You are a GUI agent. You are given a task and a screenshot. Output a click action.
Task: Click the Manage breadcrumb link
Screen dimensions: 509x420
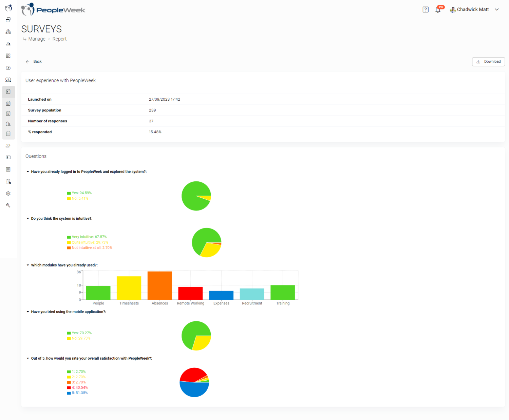(x=37, y=39)
